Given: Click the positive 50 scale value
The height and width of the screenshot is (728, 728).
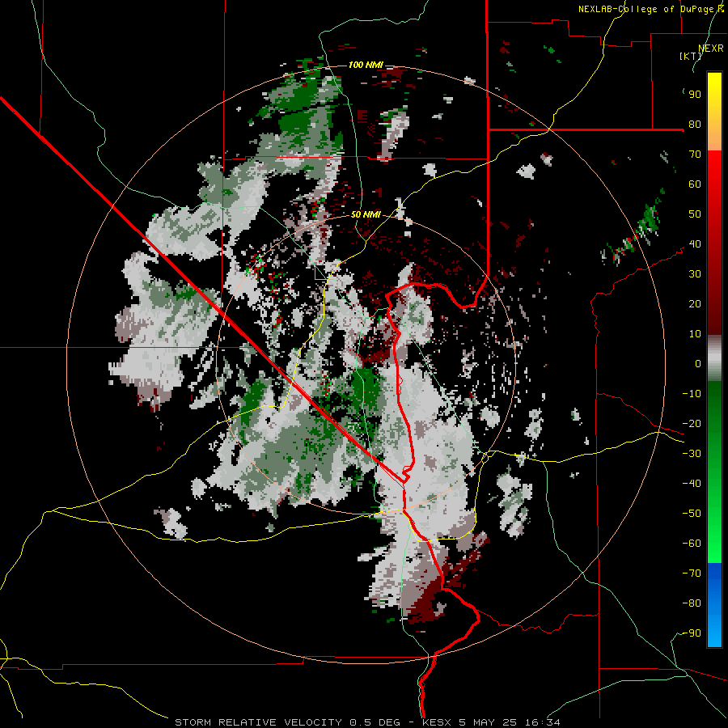Looking at the screenshot, I should coord(695,214).
